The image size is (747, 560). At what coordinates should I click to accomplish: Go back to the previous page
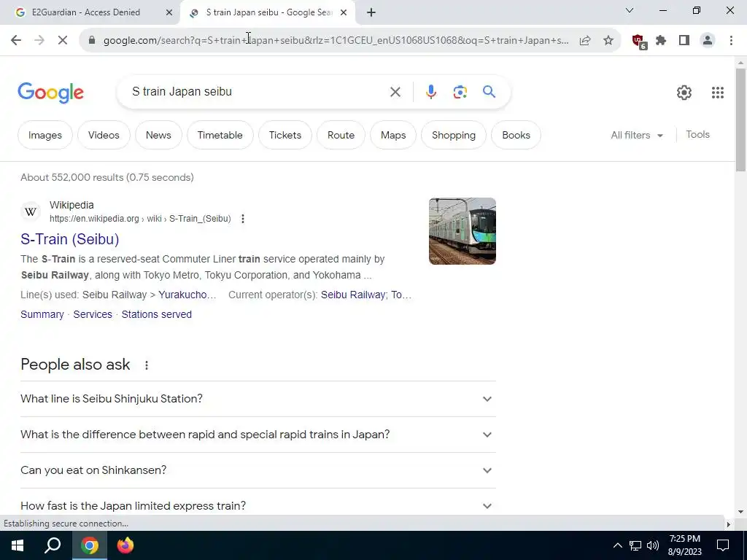16,41
